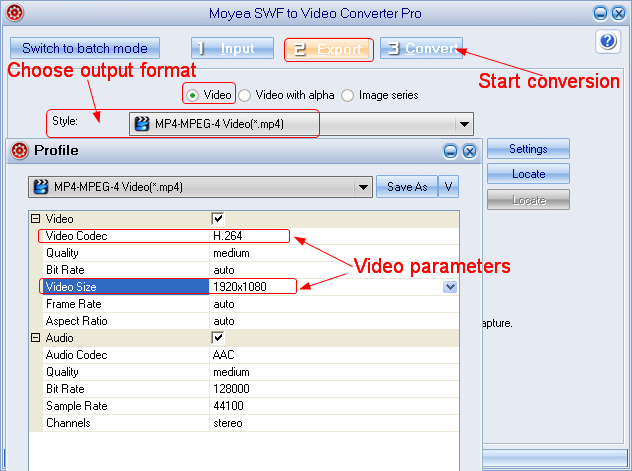Screen dimensions: 632x471
Task: Select the Video Size row label
Action: [x=71, y=287]
